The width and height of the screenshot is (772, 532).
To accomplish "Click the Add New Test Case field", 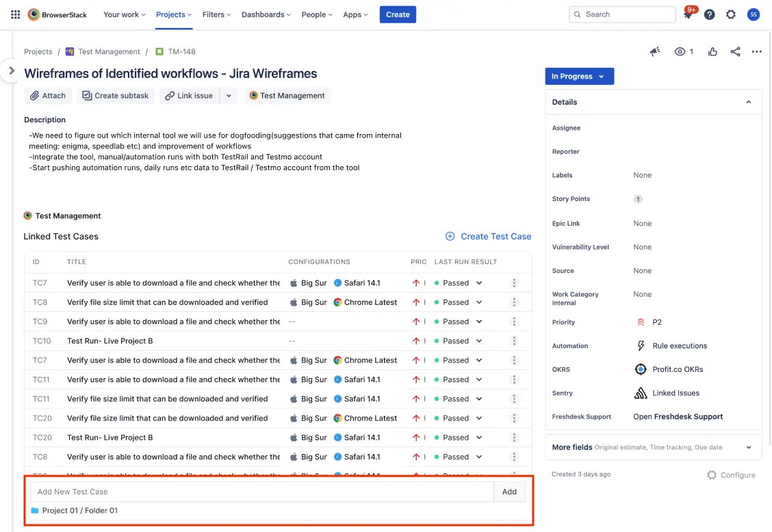I will coord(261,492).
